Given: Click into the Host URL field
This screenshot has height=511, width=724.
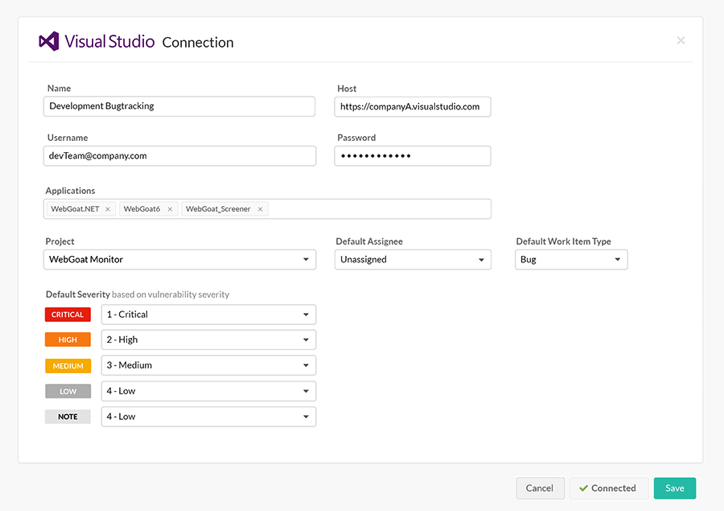Looking at the screenshot, I should 413,106.
